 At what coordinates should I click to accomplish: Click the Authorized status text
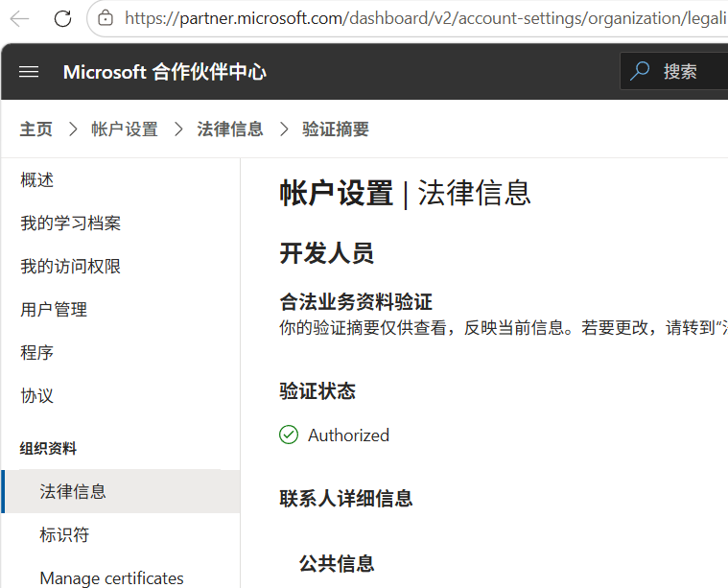pos(349,435)
